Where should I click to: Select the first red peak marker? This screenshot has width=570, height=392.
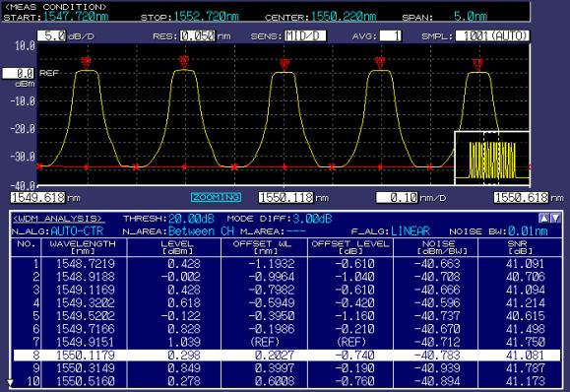[x=86, y=62]
